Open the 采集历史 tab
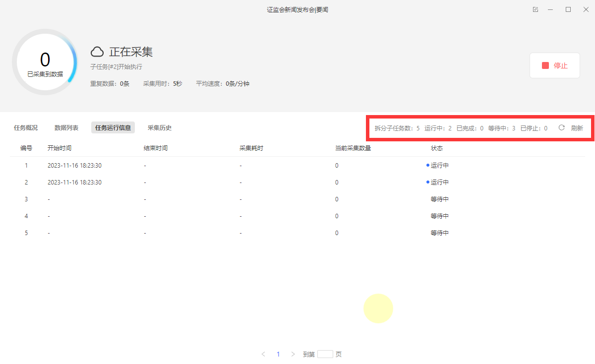The height and width of the screenshot is (364, 595). [160, 128]
